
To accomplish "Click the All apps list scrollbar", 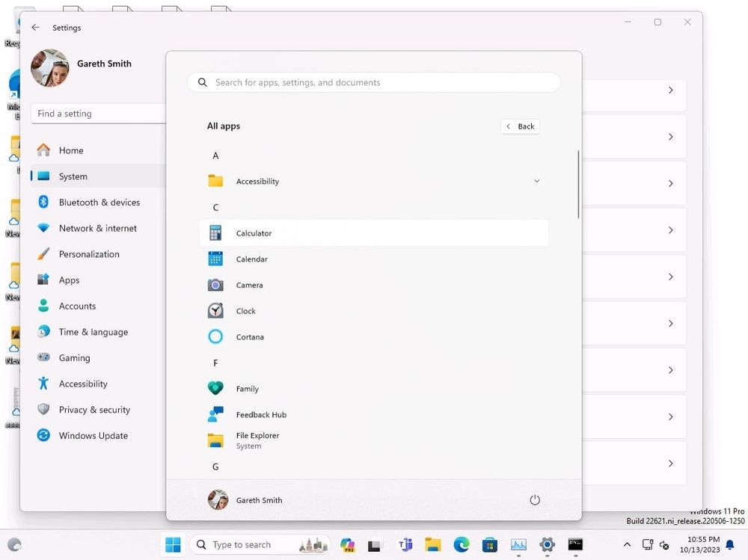I will pos(578,184).
